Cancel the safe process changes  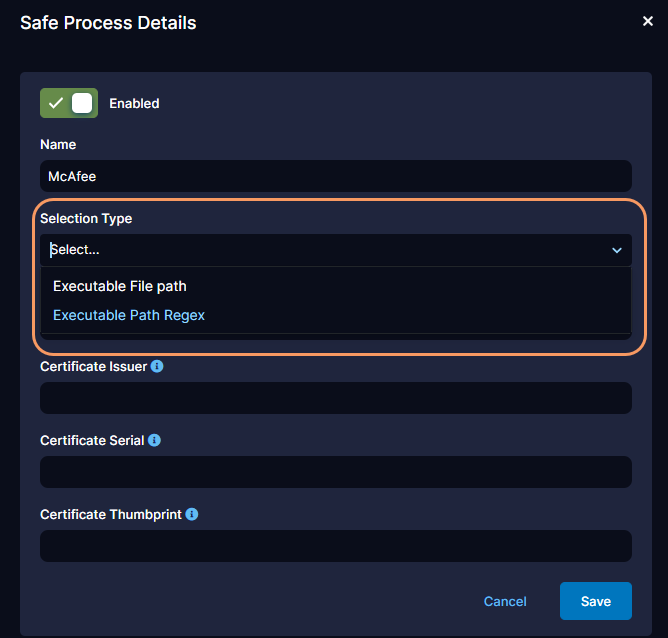click(505, 601)
